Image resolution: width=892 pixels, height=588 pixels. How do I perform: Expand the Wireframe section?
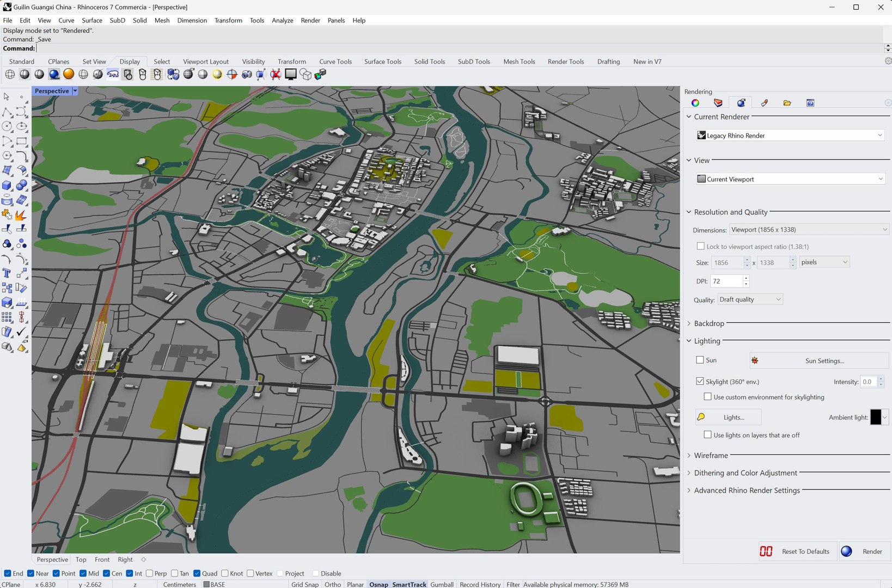(x=689, y=455)
